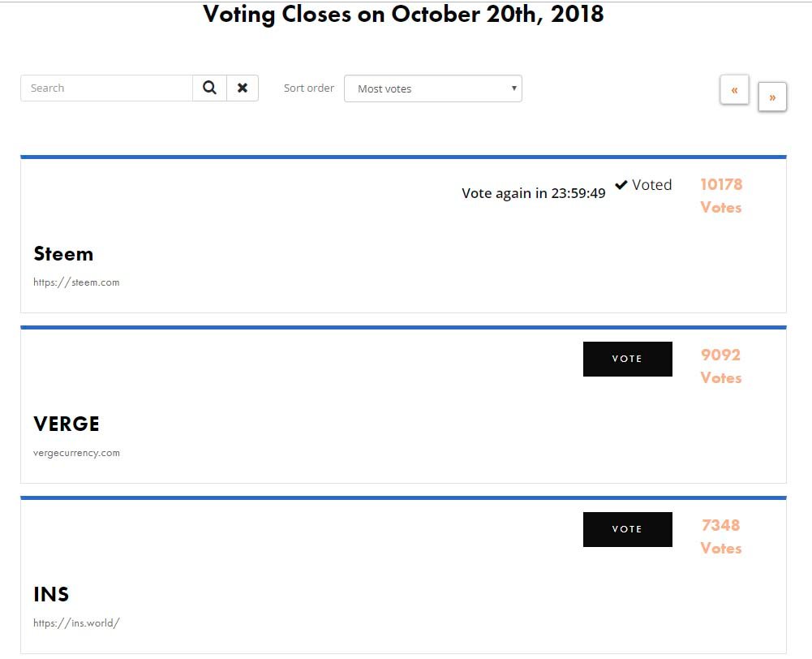812x659 pixels.
Task: Click the Vote again countdown timer text
Action: click(x=533, y=193)
